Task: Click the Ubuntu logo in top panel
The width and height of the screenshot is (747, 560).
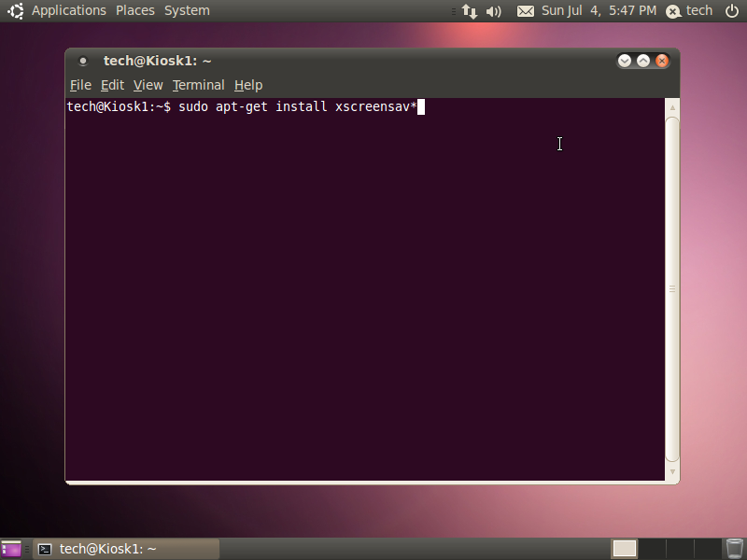Action: (x=15, y=10)
